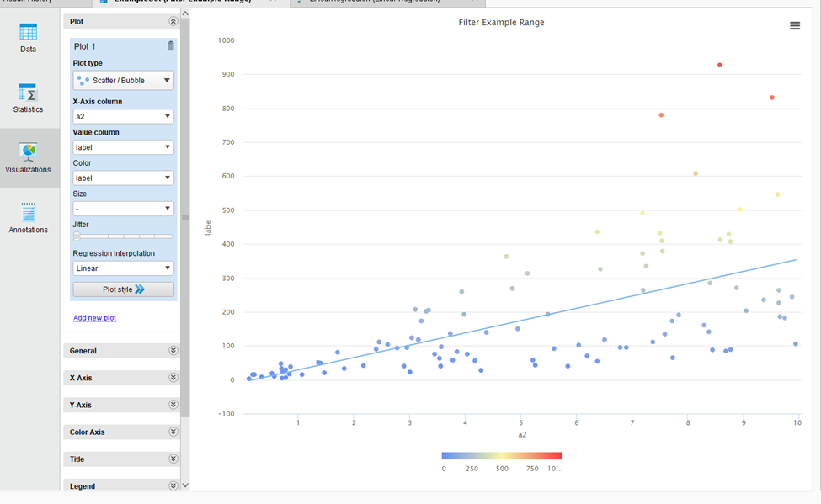Viewport: 821px width, 504px height.
Task: Click the Add new plot link
Action: click(95, 318)
